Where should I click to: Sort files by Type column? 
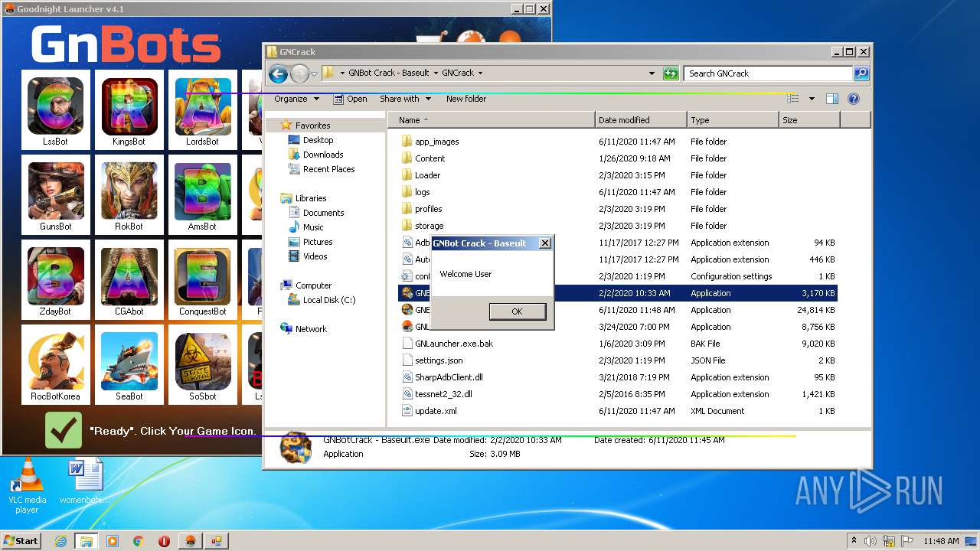point(733,120)
